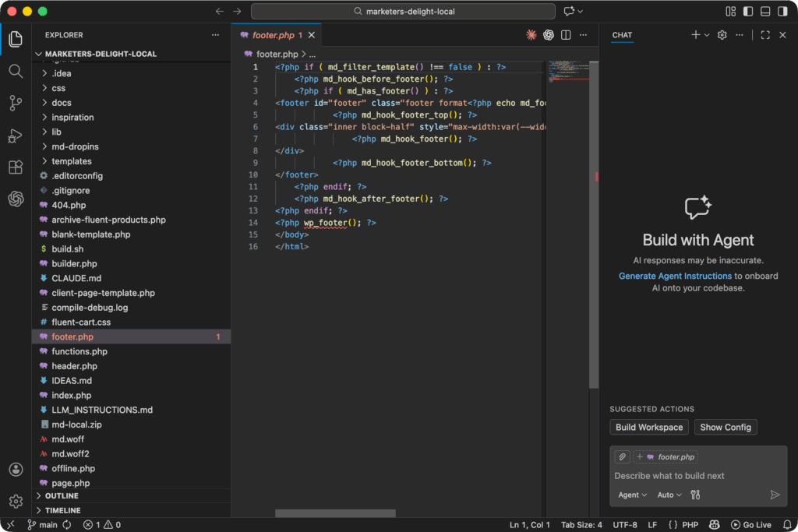Open the Extensions view
Viewport: 798px width, 532px height.
pos(16,167)
